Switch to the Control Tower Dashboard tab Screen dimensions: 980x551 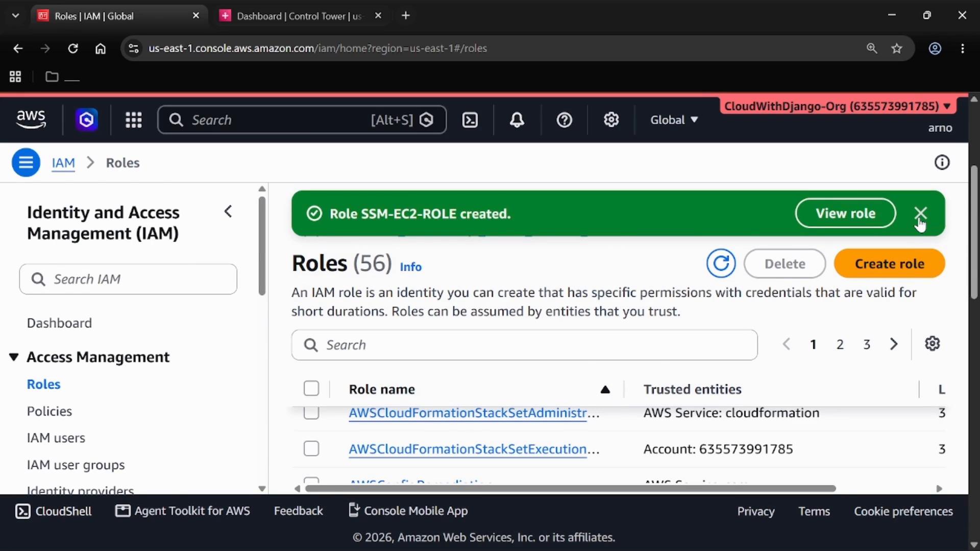point(300,16)
